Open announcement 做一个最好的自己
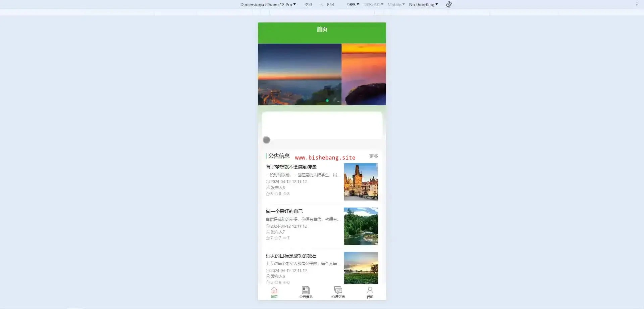Screen dimensions: 644x309 point(284,211)
